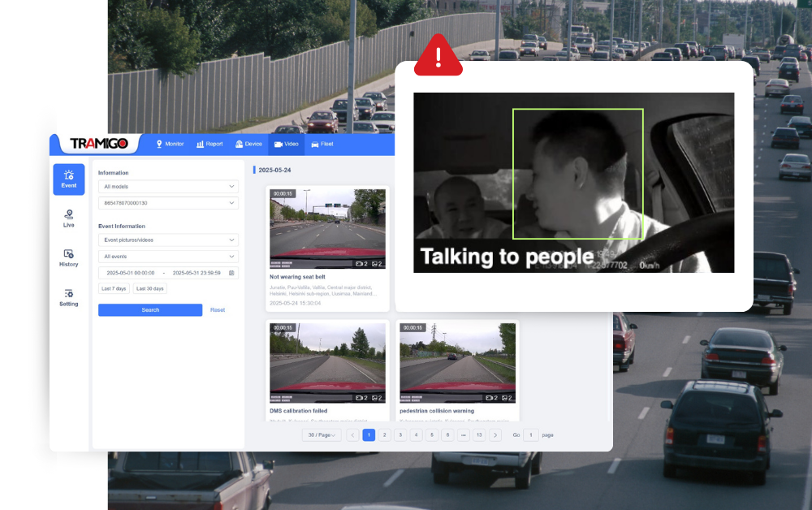The image size is (812, 510).
Task: Open the Not wearing seat belt video thumbnail
Action: [327, 228]
